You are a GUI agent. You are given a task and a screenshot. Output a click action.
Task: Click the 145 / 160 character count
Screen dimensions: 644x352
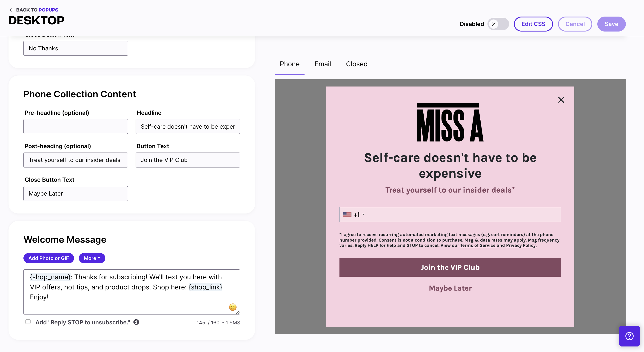[208, 323]
